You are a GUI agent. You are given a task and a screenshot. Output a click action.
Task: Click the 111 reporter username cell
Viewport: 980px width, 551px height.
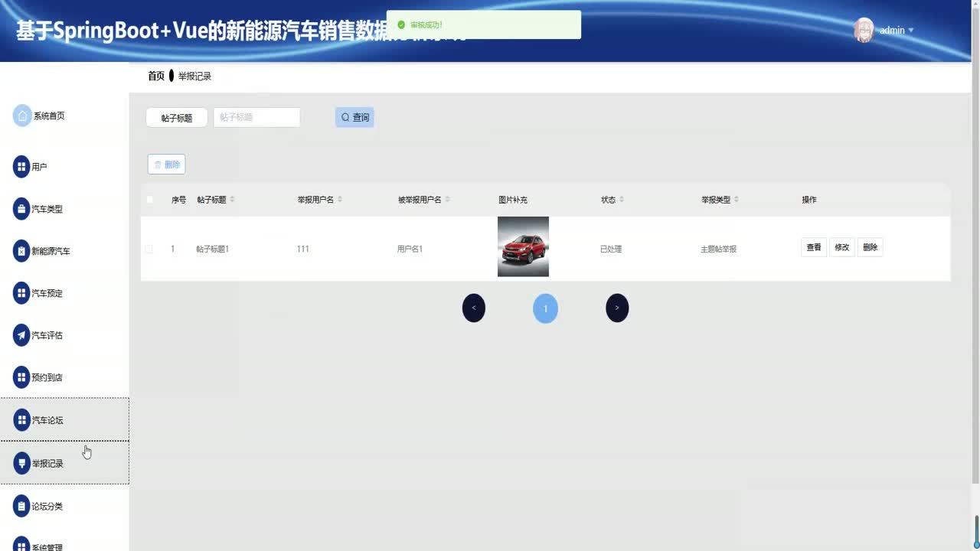click(x=303, y=249)
